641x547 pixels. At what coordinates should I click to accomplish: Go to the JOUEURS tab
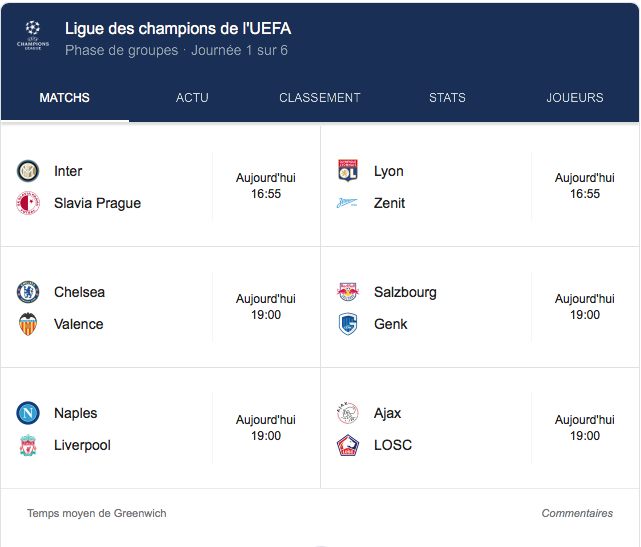[575, 98]
